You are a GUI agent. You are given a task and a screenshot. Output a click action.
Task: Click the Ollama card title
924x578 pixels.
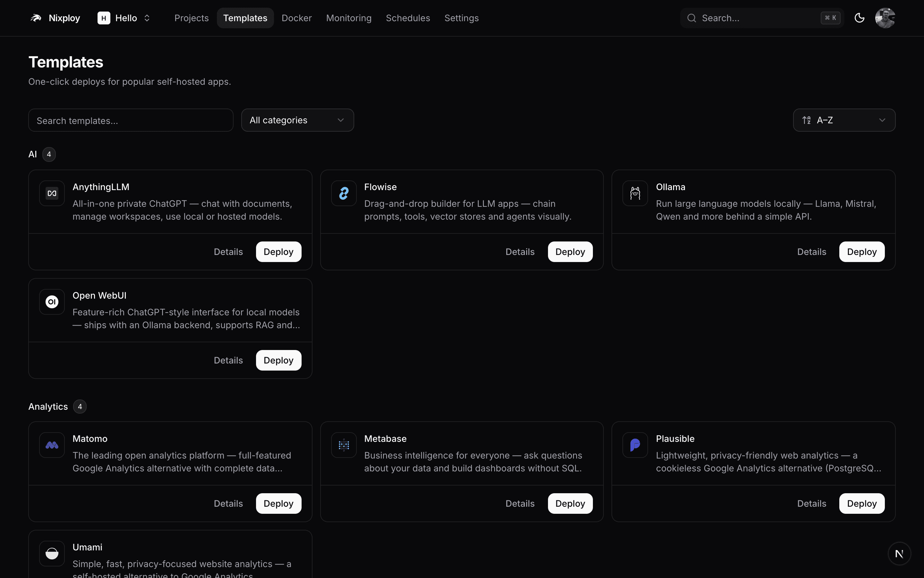tap(671, 187)
